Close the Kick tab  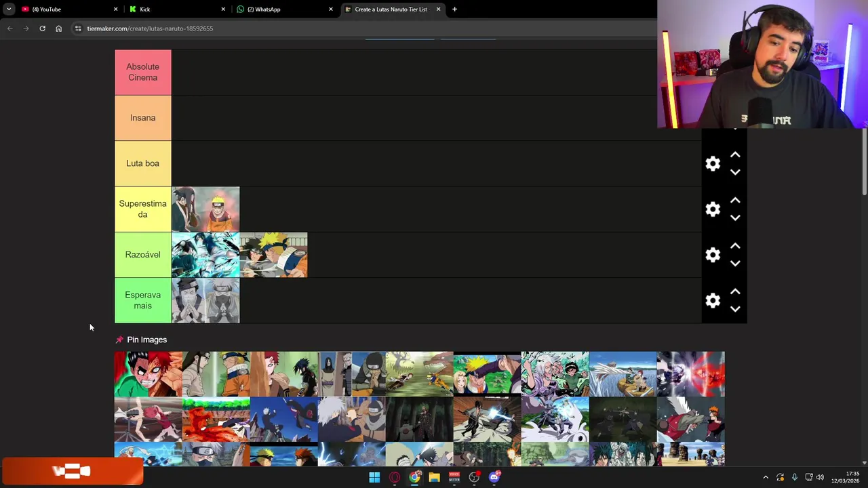click(x=223, y=9)
